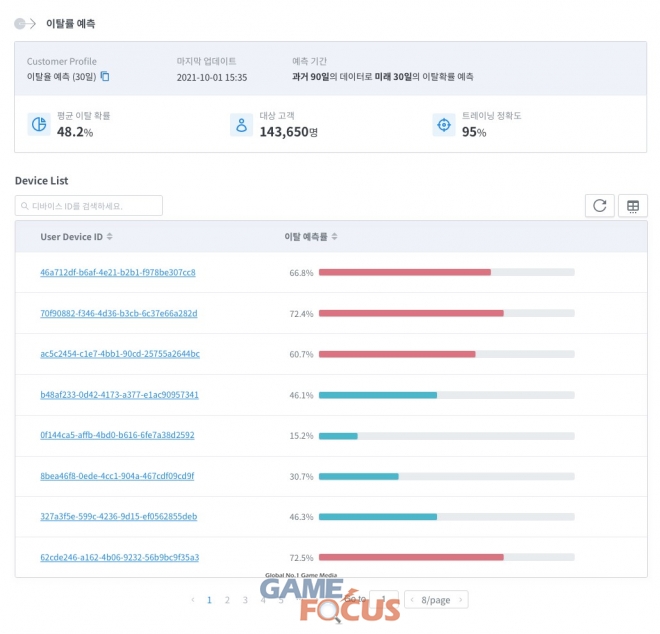Click the magnifier icon in device search box

click(25, 206)
